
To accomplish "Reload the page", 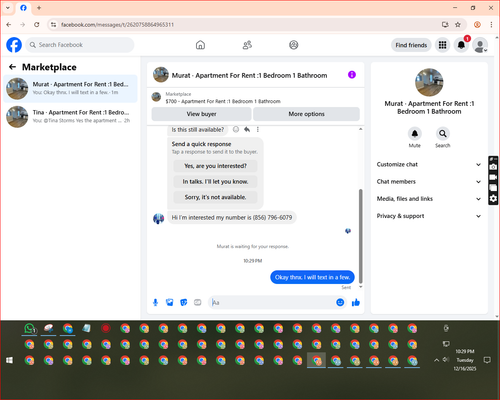I will [x=37, y=25].
